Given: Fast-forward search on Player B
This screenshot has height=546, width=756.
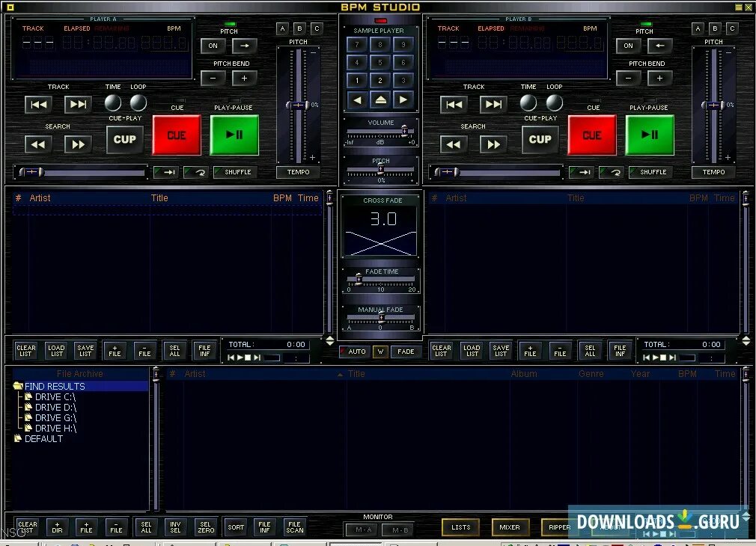Looking at the screenshot, I should pos(493,144).
